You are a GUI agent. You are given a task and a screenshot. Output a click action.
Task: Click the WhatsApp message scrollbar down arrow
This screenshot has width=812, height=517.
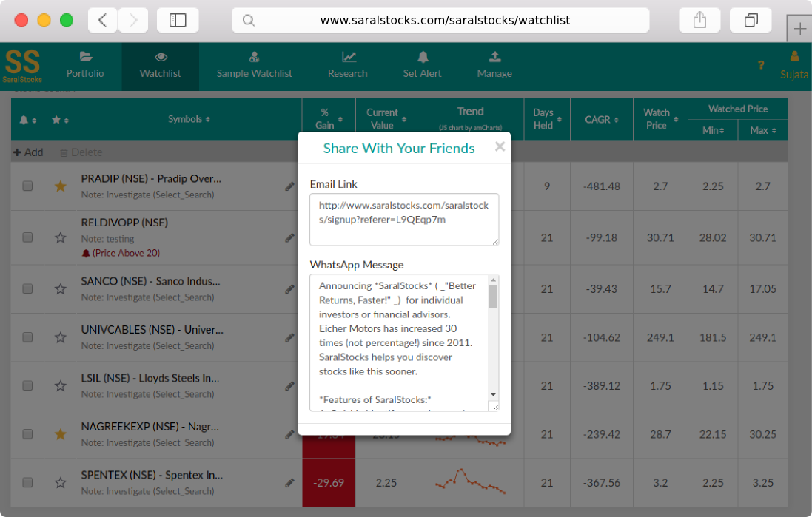494,394
